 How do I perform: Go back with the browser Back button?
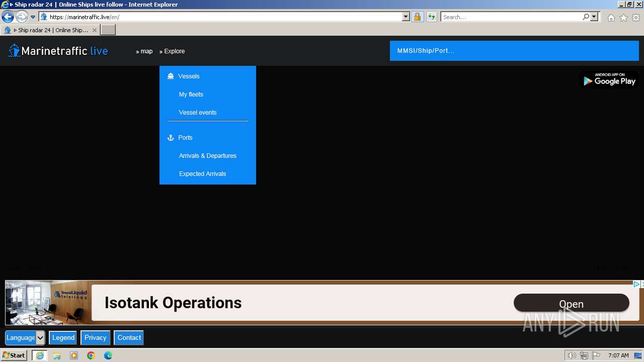[8, 17]
